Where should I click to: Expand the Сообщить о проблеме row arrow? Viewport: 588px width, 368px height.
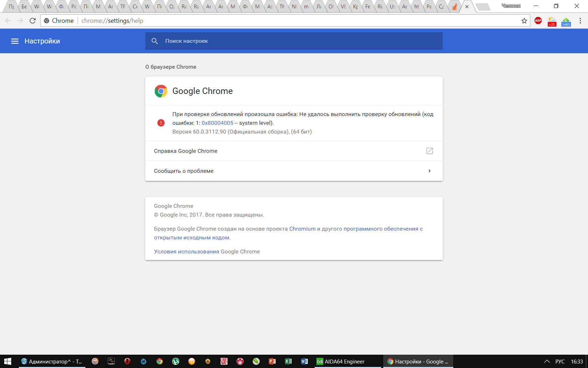(x=429, y=171)
